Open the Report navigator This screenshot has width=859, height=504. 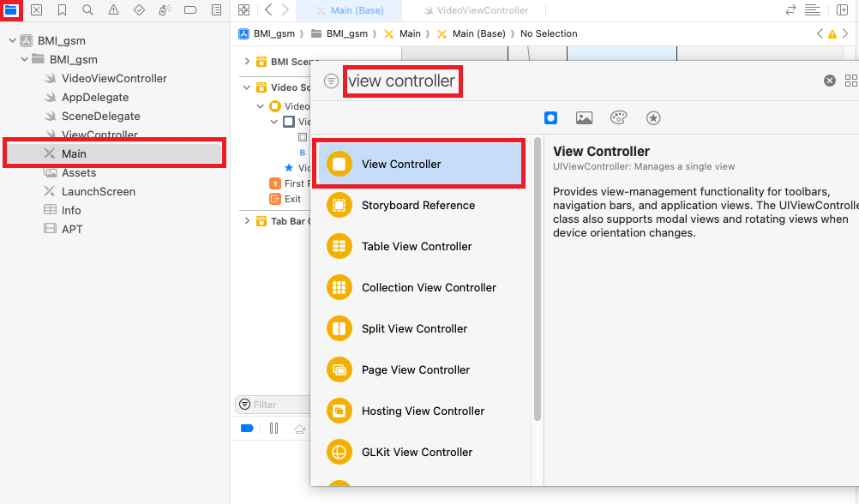pos(216,10)
